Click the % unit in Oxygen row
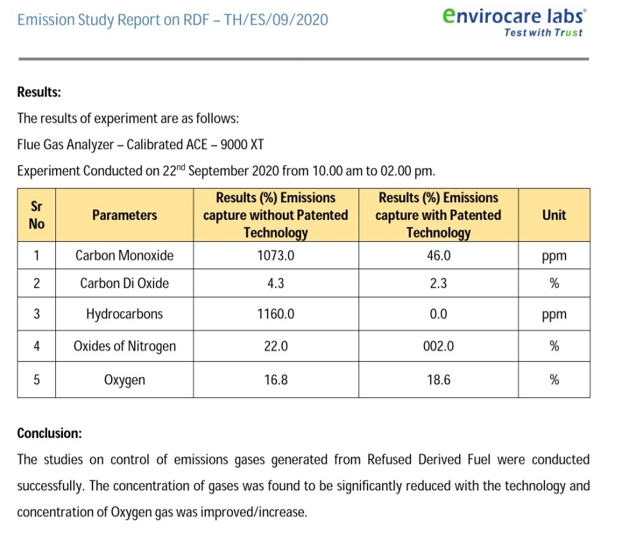 point(554,380)
